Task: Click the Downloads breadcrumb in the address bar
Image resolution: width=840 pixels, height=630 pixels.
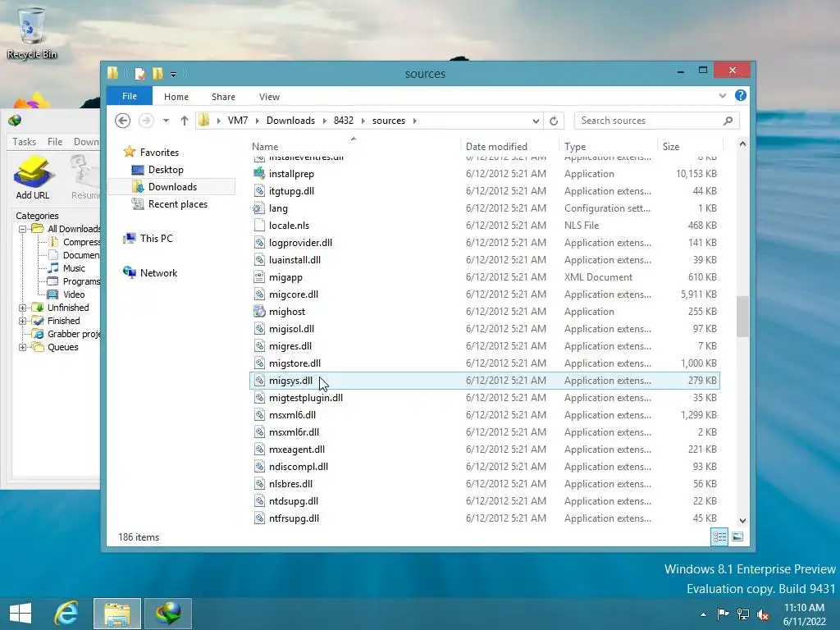Action: coord(290,121)
